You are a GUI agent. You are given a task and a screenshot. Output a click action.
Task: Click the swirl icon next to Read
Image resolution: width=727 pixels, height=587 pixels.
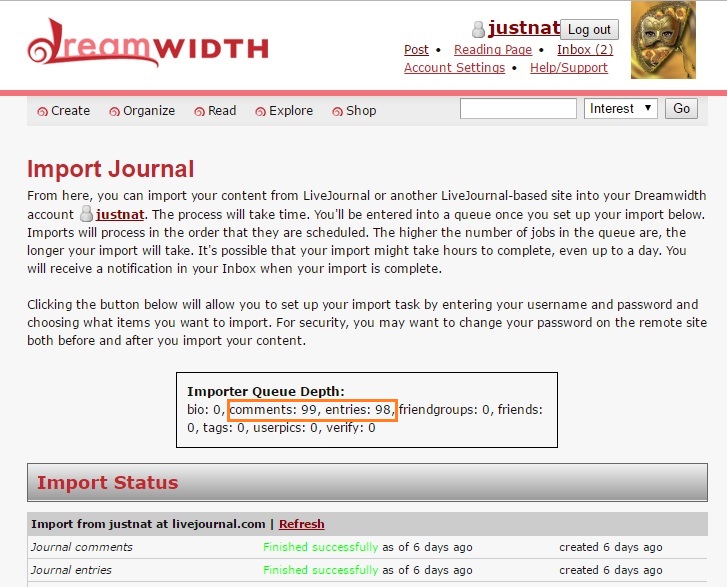[200, 111]
